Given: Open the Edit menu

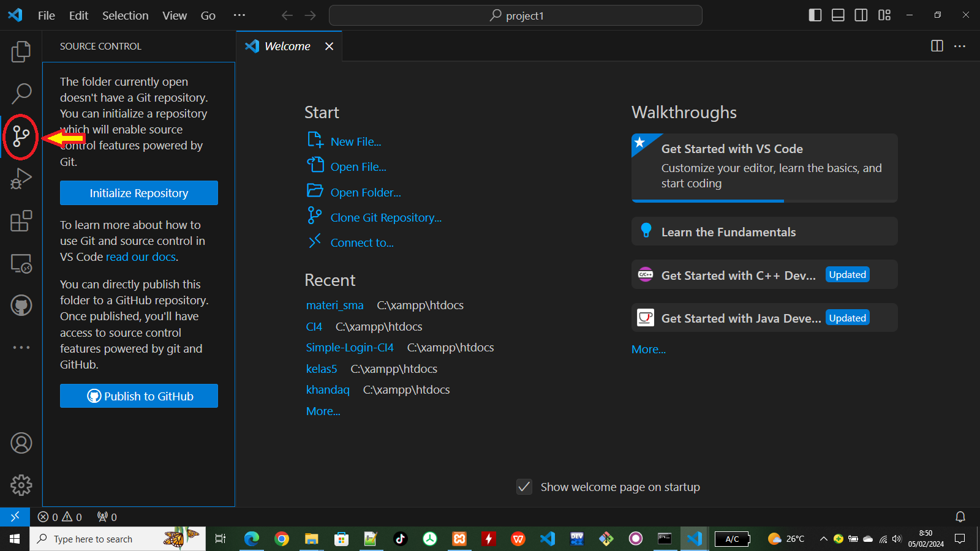Looking at the screenshot, I should click(x=78, y=15).
